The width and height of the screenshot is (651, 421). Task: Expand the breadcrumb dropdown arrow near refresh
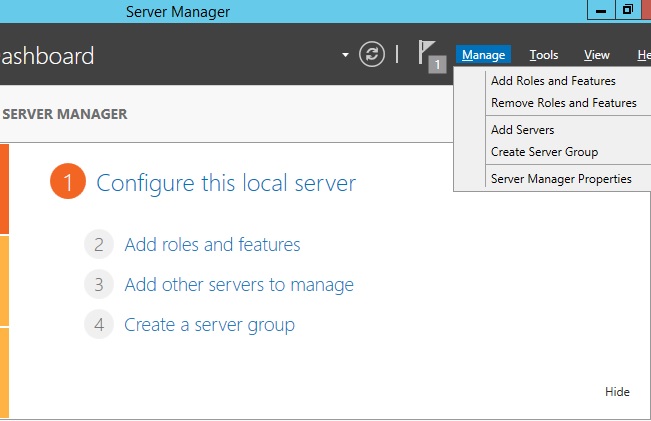point(345,55)
